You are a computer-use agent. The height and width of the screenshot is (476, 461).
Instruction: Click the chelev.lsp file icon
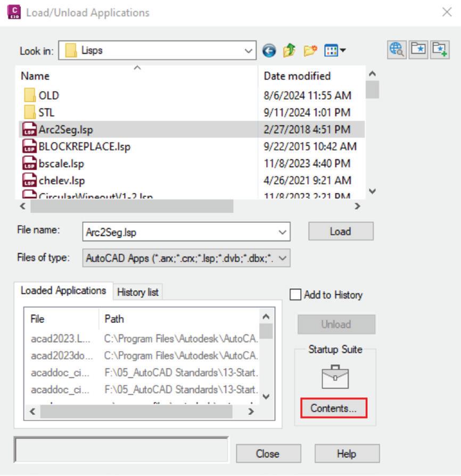(29, 180)
